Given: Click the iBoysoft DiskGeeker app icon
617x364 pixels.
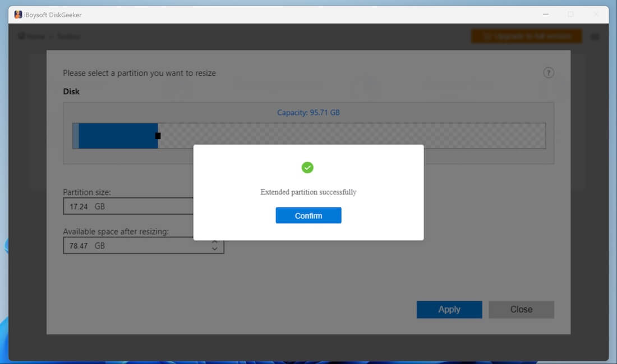Looking at the screenshot, I should click(18, 15).
